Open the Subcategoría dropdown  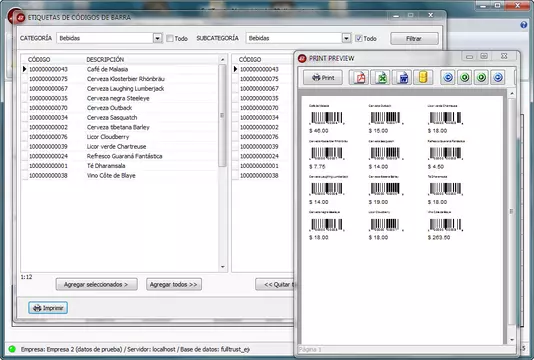click(x=346, y=38)
